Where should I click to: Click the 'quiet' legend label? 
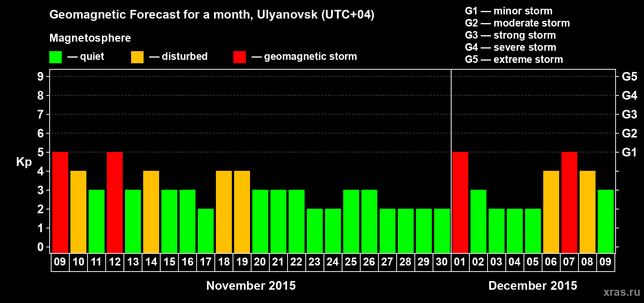tap(92, 56)
